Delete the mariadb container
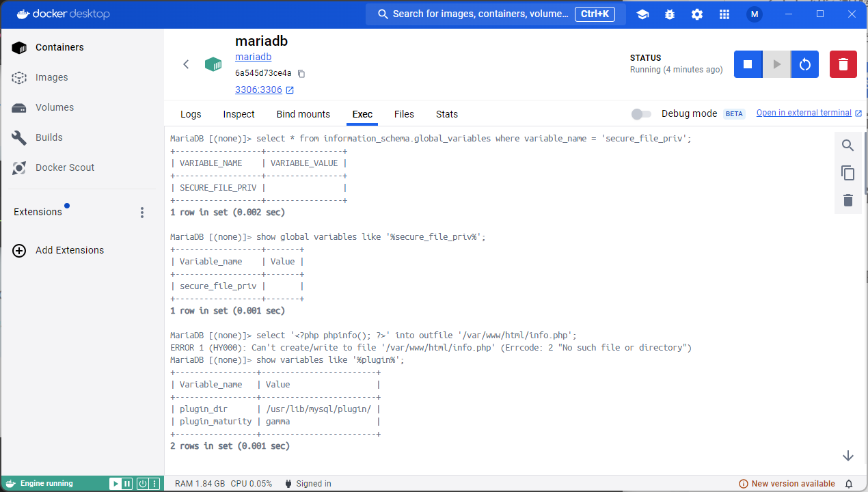Screen dimensions: 868x492 click(843, 64)
